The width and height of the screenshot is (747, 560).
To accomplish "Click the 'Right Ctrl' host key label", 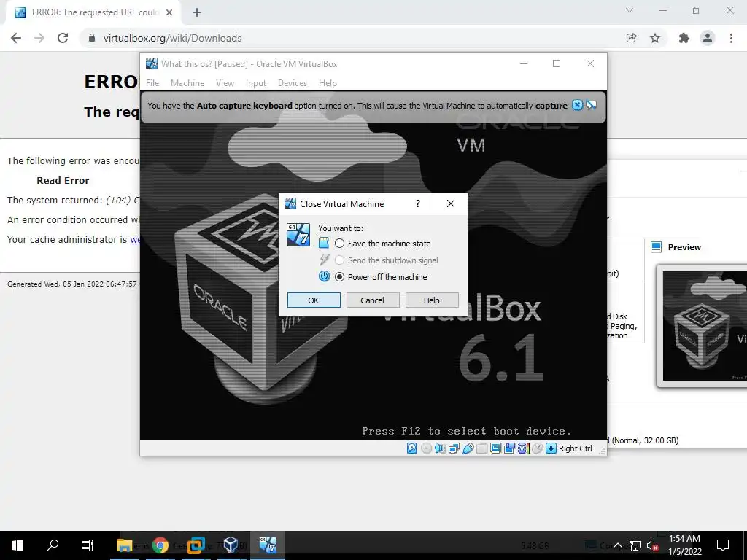I will [x=575, y=448].
